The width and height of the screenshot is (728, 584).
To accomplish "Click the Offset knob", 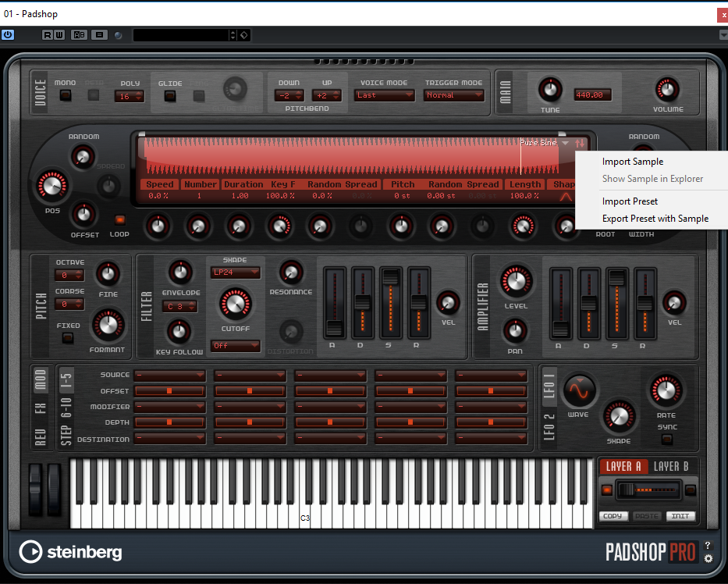I will (83, 214).
